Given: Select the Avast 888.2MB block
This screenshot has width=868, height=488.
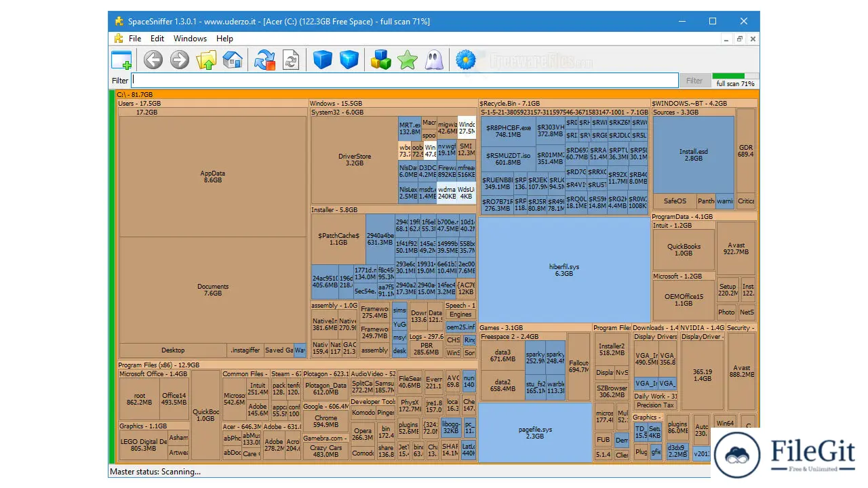Looking at the screenshot, I should point(741,371).
